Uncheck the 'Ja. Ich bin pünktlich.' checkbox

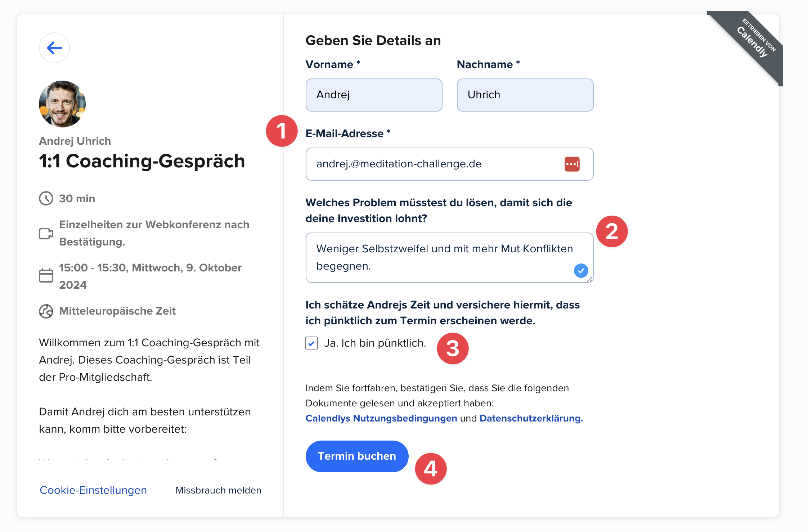(x=311, y=343)
